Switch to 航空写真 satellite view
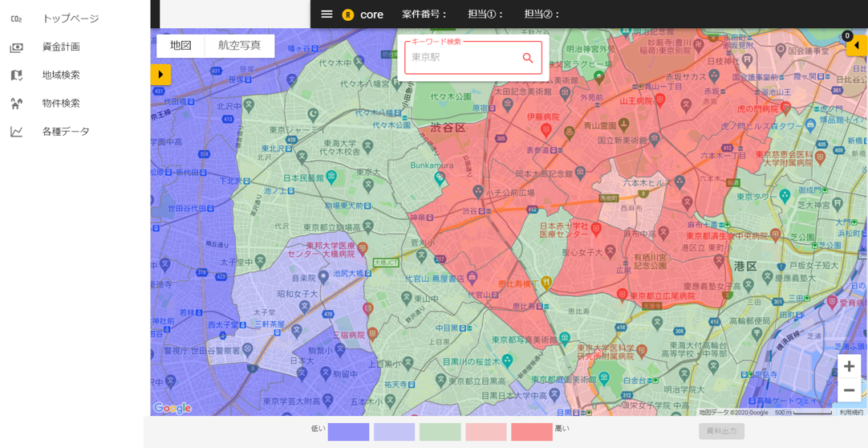This screenshot has height=448, width=868. [x=240, y=46]
